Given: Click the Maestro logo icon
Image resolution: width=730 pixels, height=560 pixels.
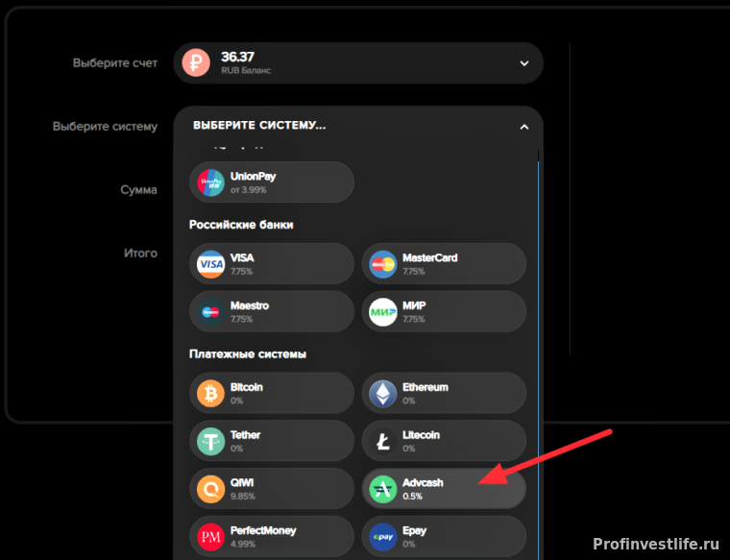Looking at the screenshot, I should (211, 312).
